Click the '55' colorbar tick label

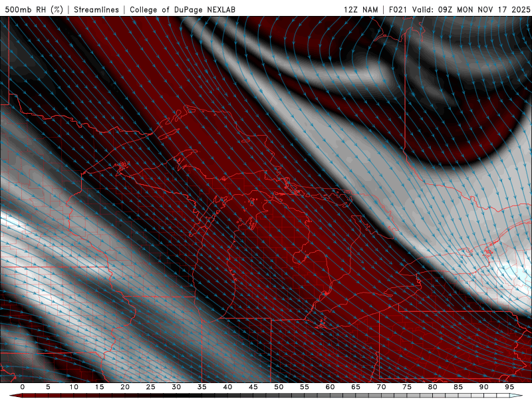point(305,387)
